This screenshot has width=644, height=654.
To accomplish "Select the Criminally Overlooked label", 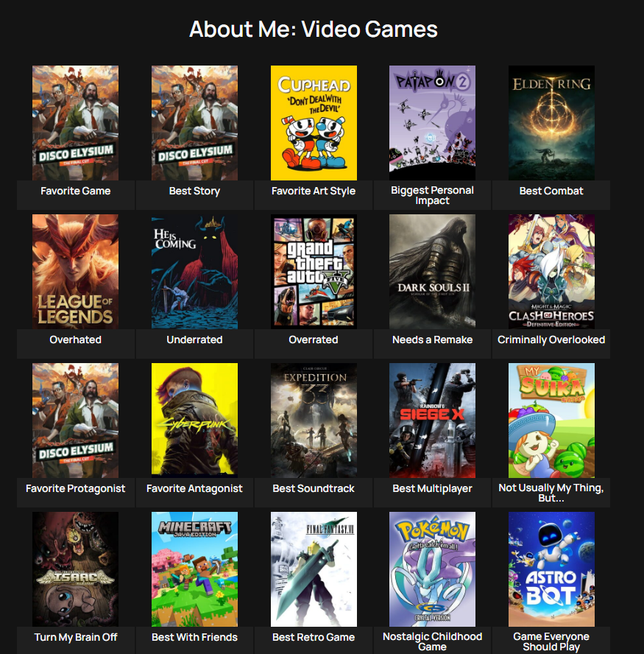I will point(551,340).
